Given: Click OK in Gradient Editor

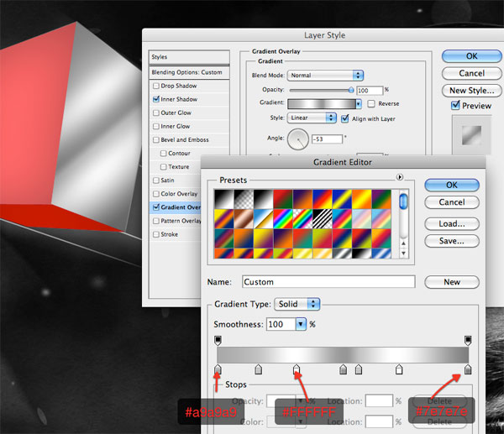Looking at the screenshot, I should pyautogui.click(x=452, y=185).
